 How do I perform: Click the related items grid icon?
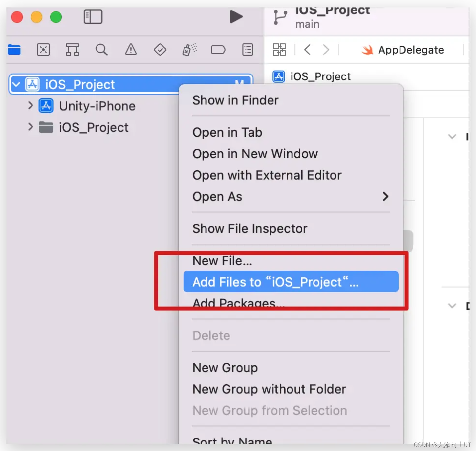point(279,50)
